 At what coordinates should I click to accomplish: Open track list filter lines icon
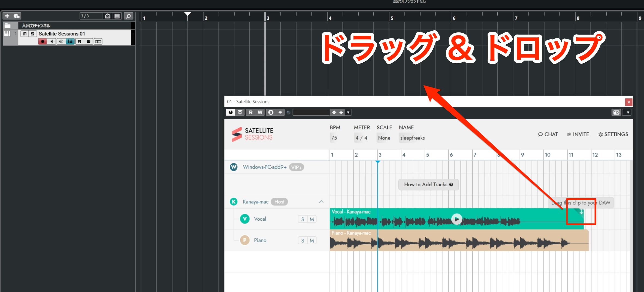tap(117, 16)
